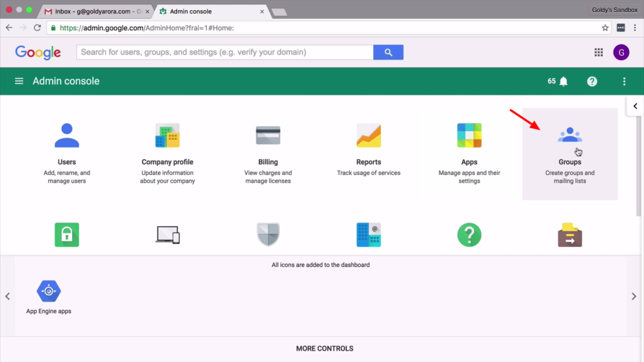Click the green question mark support icon
644x362 pixels.
click(x=469, y=234)
